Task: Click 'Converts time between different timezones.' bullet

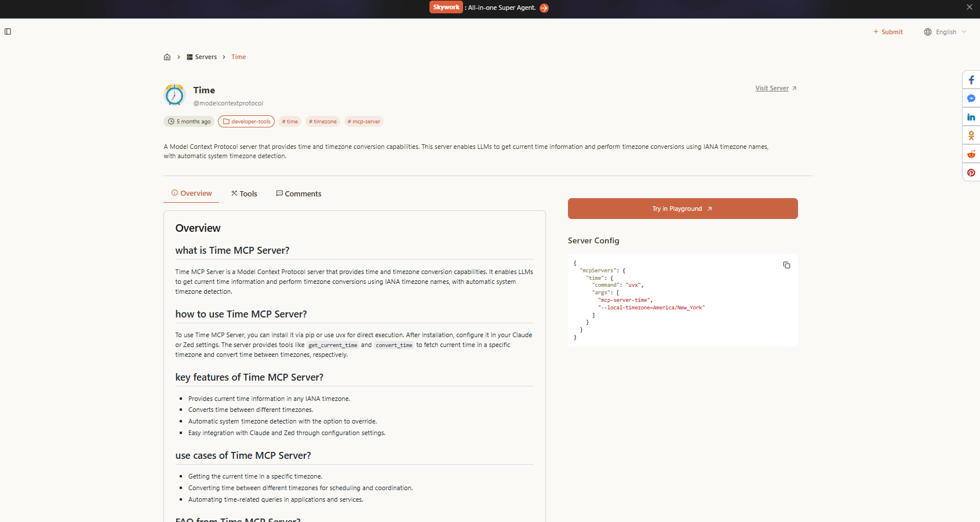Action: [x=251, y=410]
